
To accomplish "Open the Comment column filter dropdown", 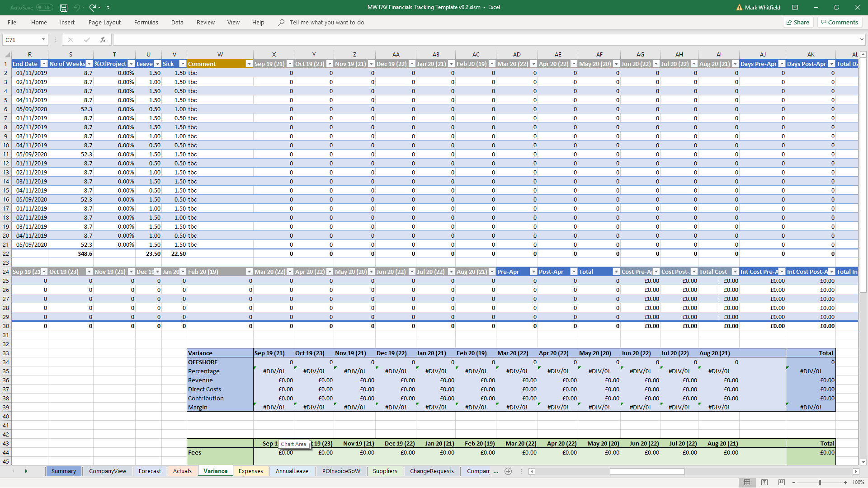I will pos(249,64).
